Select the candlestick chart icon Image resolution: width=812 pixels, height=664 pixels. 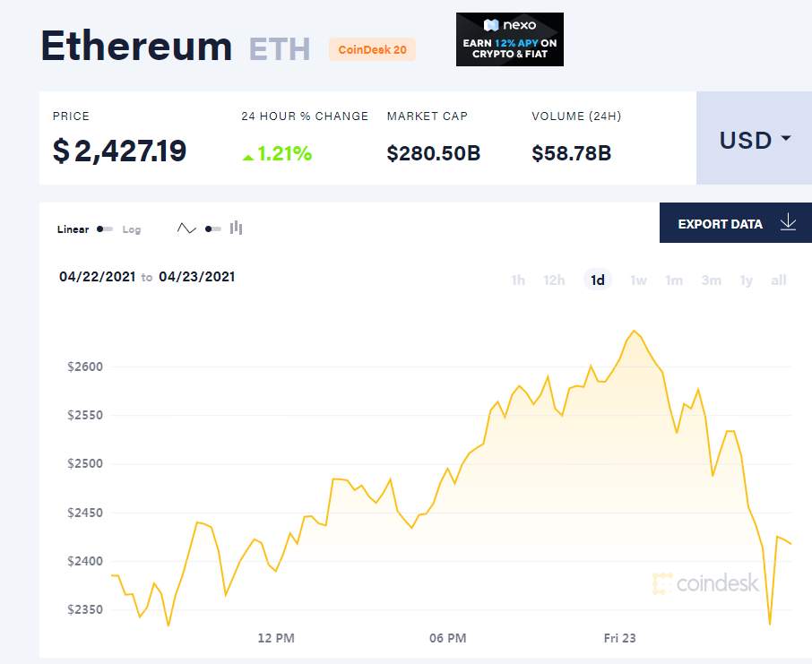(x=236, y=228)
